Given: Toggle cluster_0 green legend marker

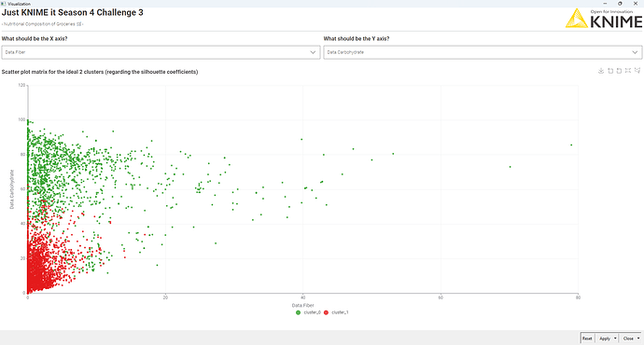Looking at the screenshot, I should (x=298, y=312).
